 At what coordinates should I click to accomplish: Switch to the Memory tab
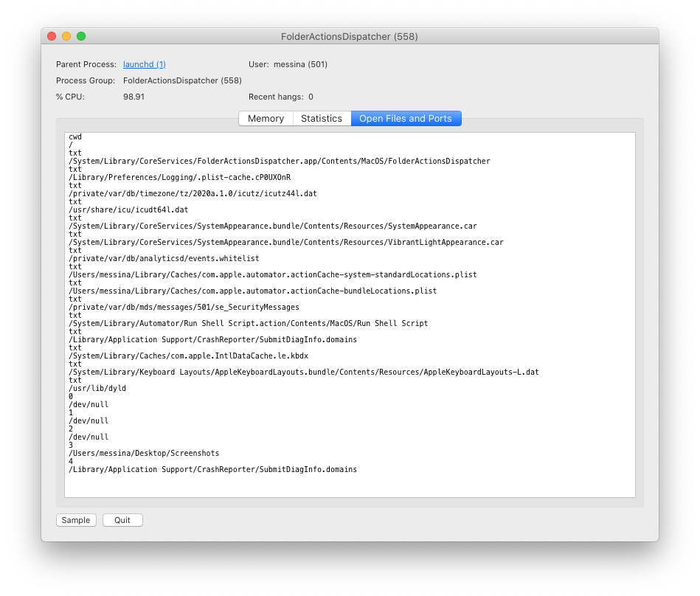[x=266, y=118]
